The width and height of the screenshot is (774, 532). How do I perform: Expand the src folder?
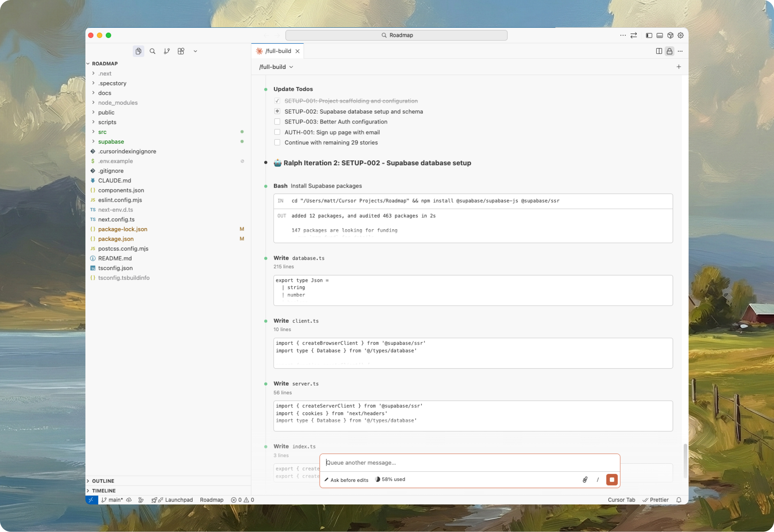[102, 132]
